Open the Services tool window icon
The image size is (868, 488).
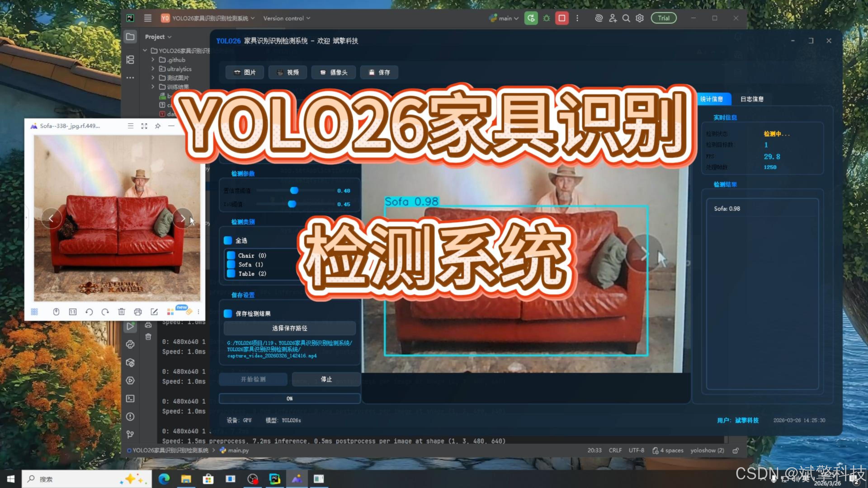[130, 380]
